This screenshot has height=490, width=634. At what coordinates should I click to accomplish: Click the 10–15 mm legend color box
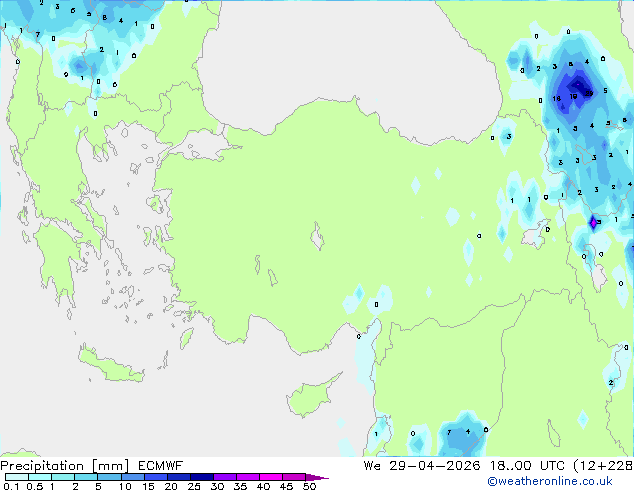[x=132, y=477]
